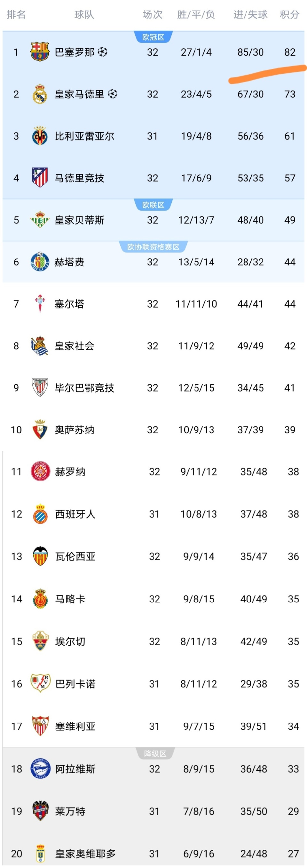
Task: Click the Getafe club crest
Action: point(40,262)
